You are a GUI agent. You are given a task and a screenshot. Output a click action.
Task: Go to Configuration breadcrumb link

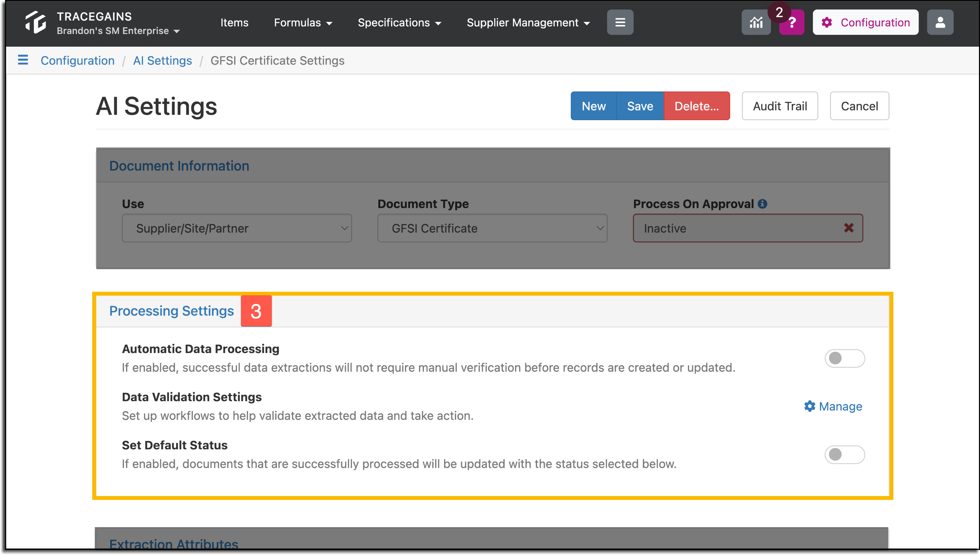pyautogui.click(x=77, y=61)
